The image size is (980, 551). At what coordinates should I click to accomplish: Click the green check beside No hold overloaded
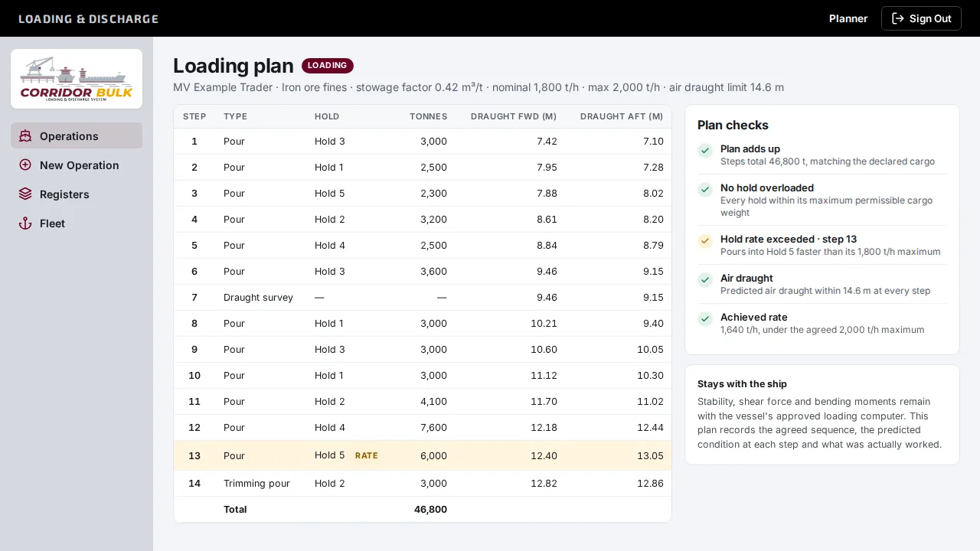click(705, 190)
